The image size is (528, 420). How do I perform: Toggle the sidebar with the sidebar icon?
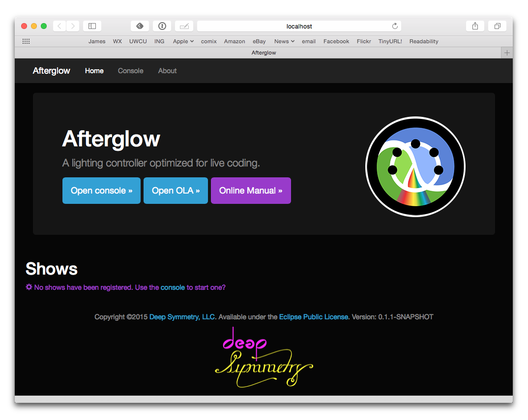pyautogui.click(x=91, y=26)
